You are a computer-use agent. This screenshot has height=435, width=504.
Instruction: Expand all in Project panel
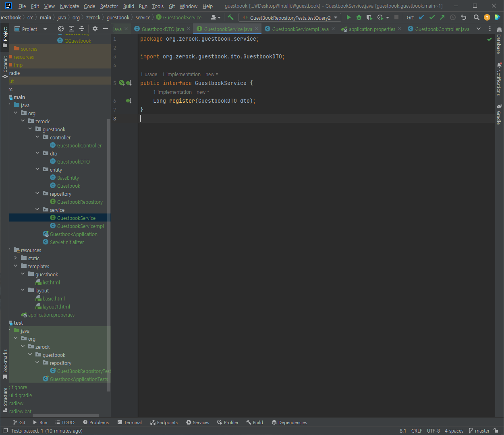pyautogui.click(x=71, y=29)
